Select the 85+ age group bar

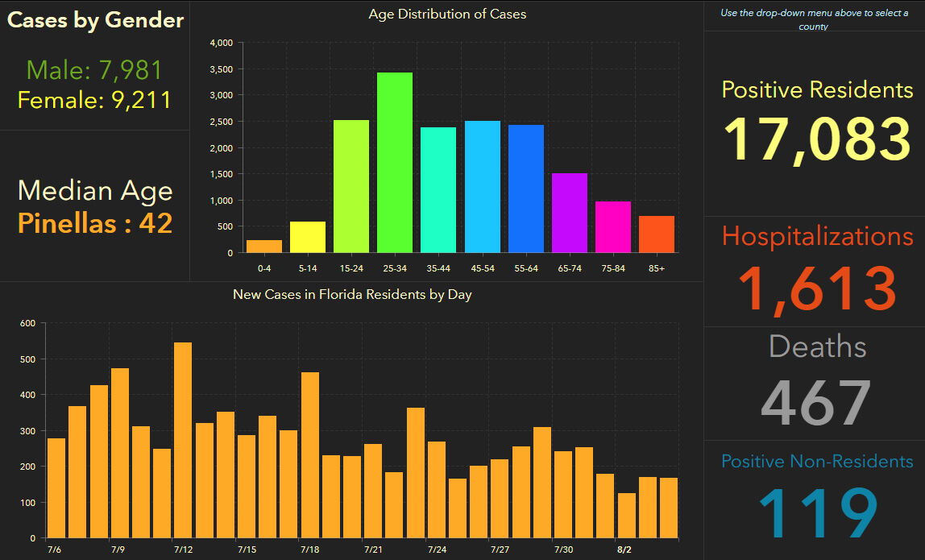click(657, 234)
